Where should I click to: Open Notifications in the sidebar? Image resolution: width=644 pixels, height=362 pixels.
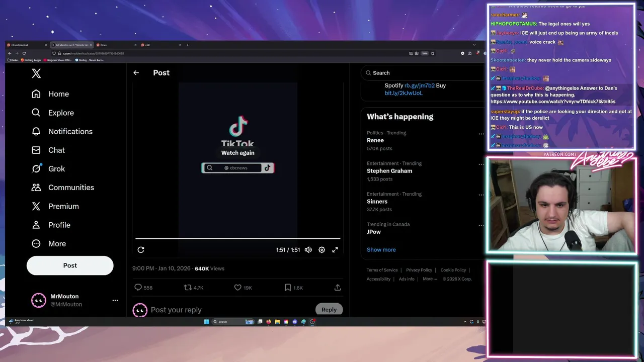pyautogui.click(x=62, y=131)
